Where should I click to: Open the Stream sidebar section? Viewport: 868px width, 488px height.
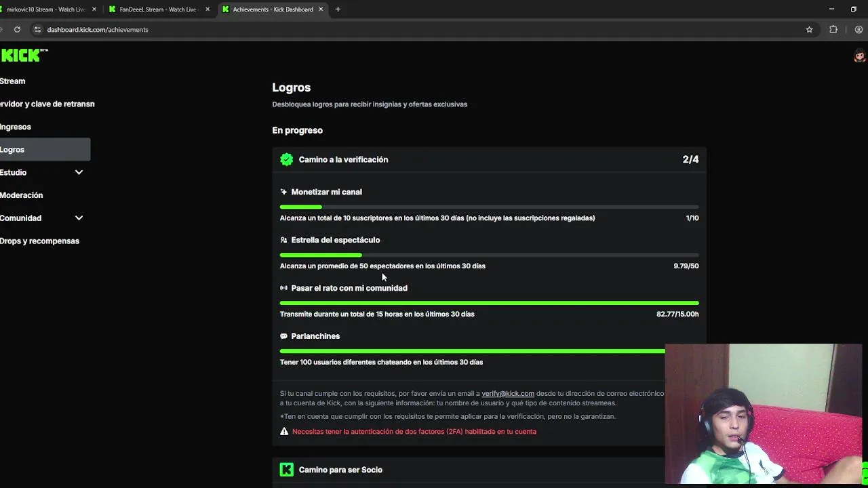pyautogui.click(x=13, y=81)
